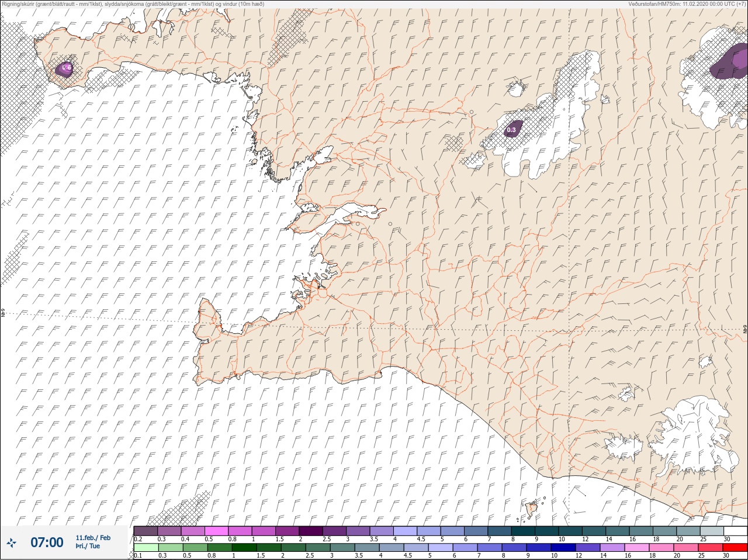Click the weekday text Þri./ Tue
The height and width of the screenshot is (560, 748).
(88, 546)
